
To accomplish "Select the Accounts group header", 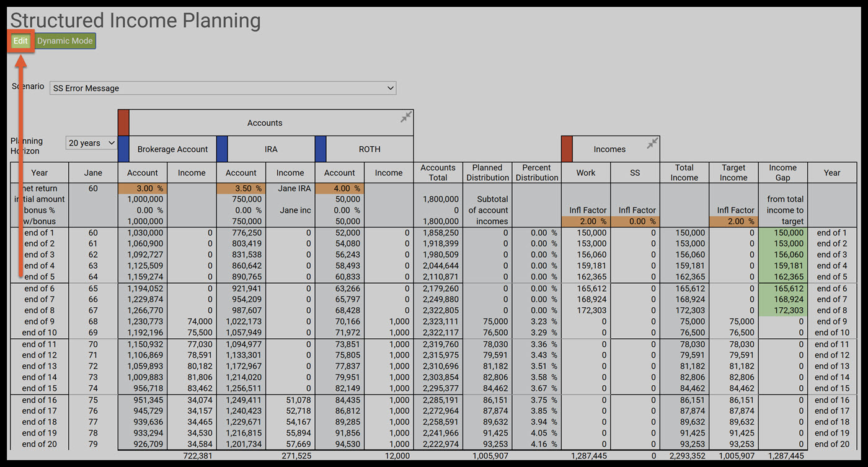I will [265, 123].
